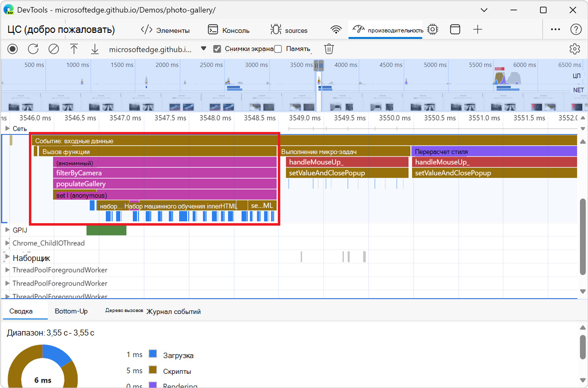Clear the recording with the cancel icon
Screen dimensions: 588x388
[53, 49]
